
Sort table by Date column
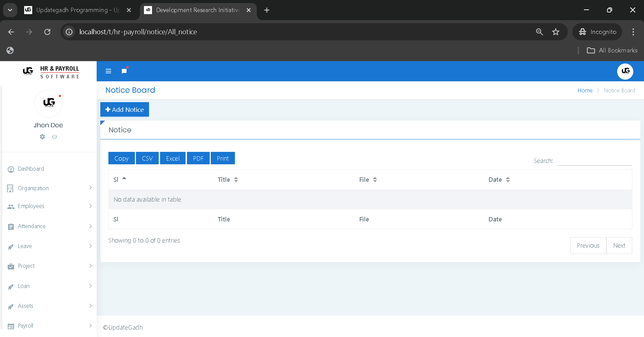[499, 180]
